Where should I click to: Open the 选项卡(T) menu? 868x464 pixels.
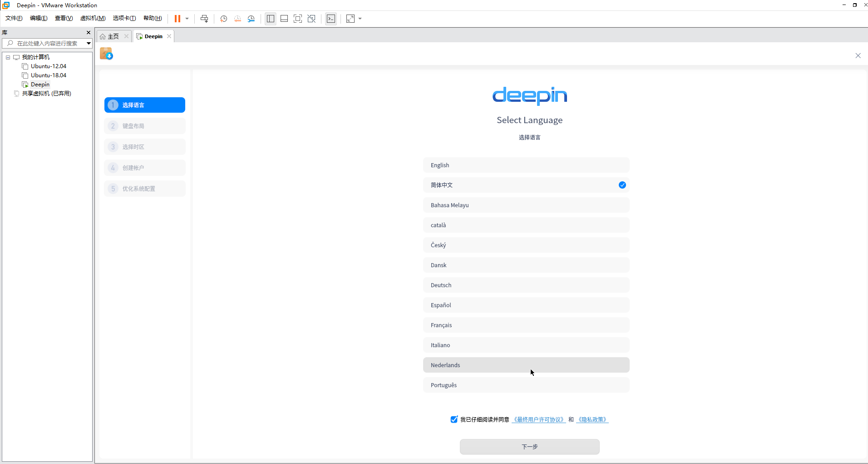click(x=124, y=18)
